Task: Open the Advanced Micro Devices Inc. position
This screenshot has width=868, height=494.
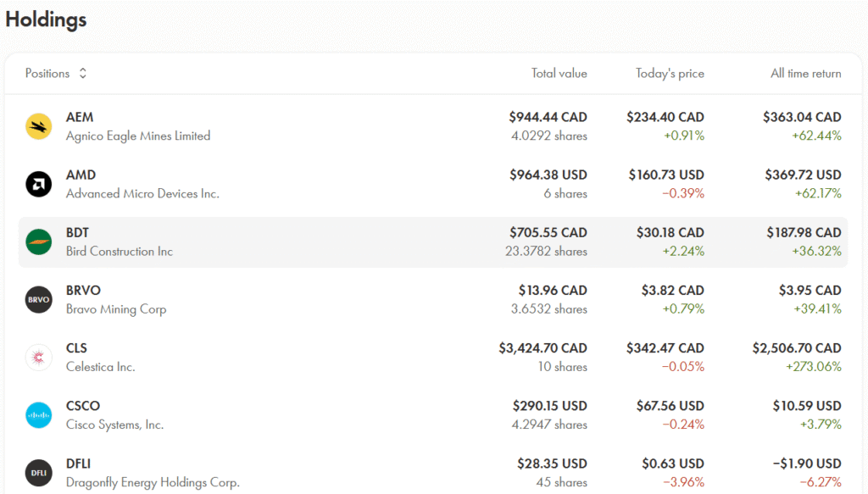Action: 142,193
